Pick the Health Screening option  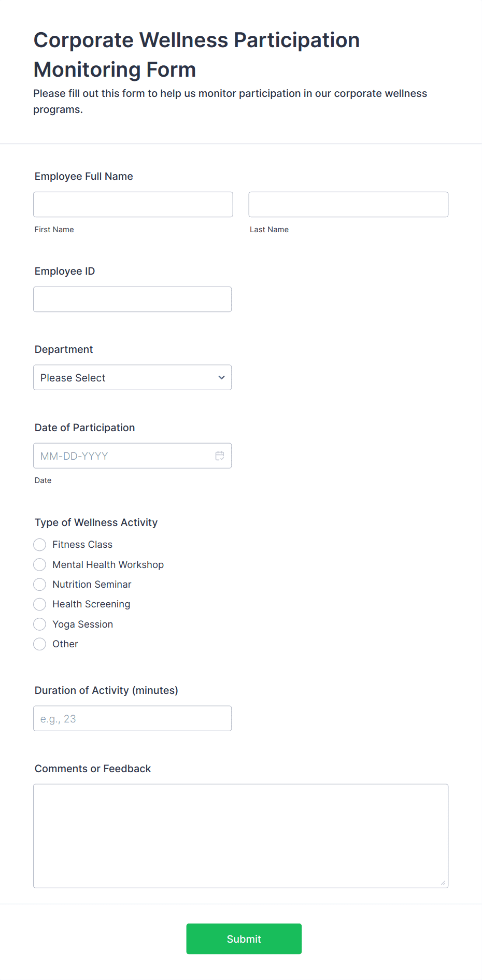click(x=39, y=604)
